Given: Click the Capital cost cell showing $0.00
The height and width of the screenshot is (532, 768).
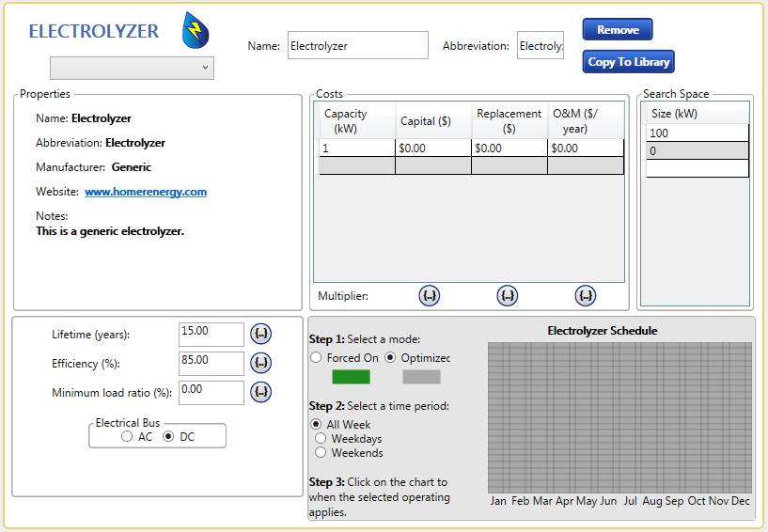Looking at the screenshot, I should pyautogui.click(x=432, y=149).
